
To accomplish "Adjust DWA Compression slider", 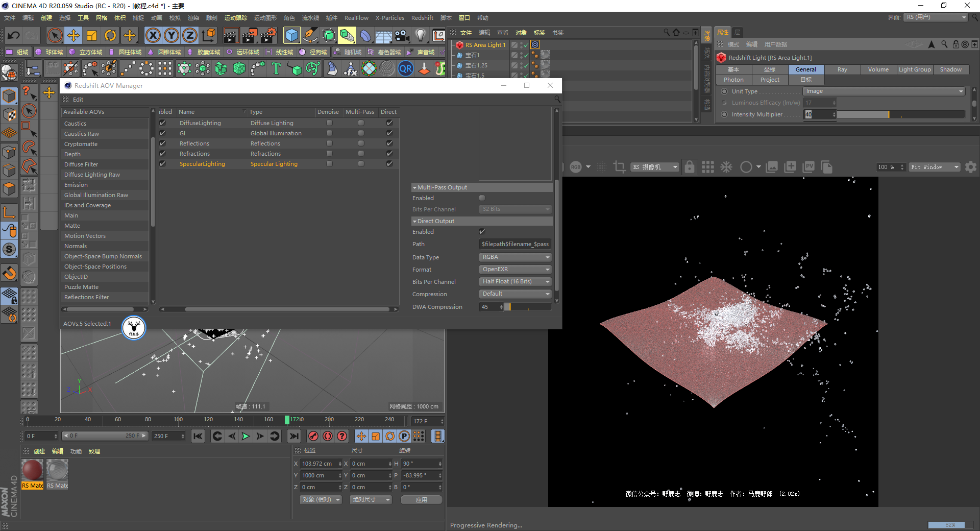I will click(x=528, y=307).
